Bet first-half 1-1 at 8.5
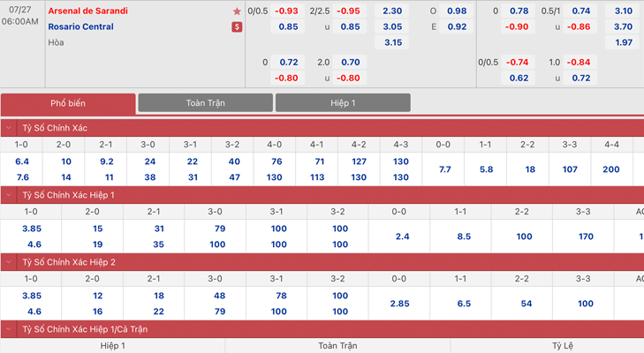Image resolution: width=644 pixels, height=353 pixels. [463, 237]
